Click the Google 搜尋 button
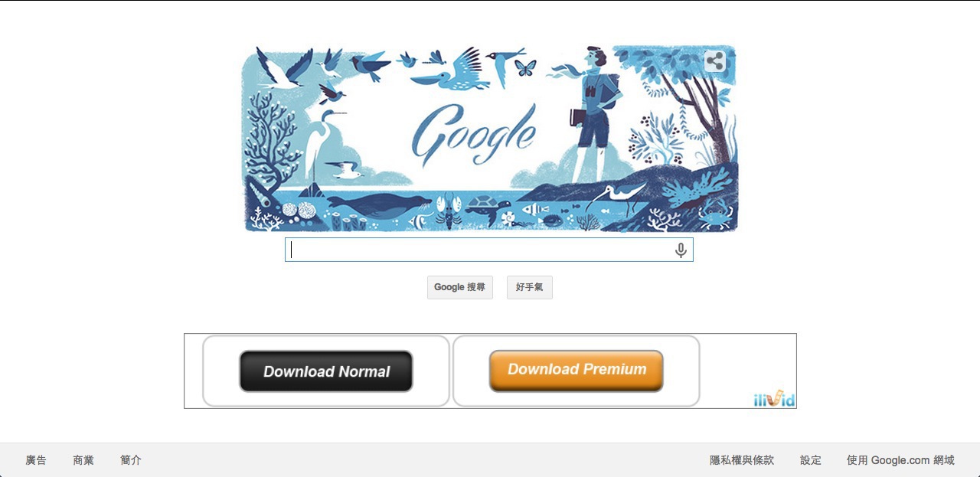This screenshot has height=477, width=980. point(459,287)
